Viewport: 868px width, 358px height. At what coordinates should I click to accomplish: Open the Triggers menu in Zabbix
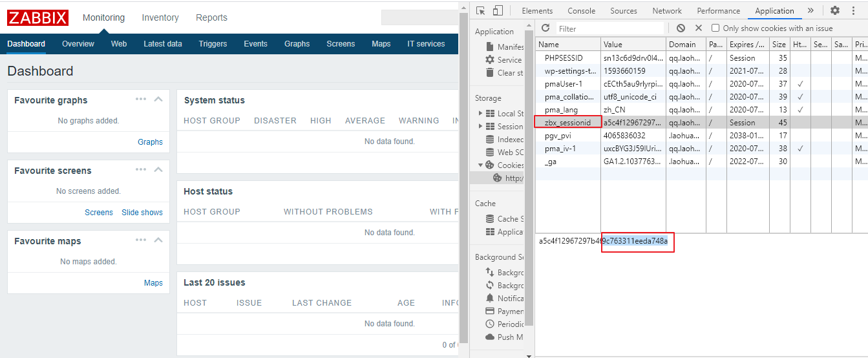tap(213, 44)
